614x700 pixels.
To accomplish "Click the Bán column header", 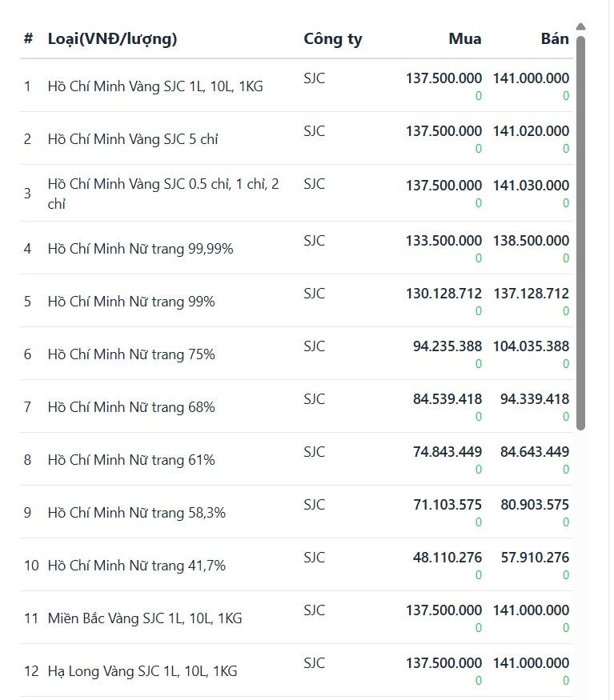I will click(x=555, y=39).
